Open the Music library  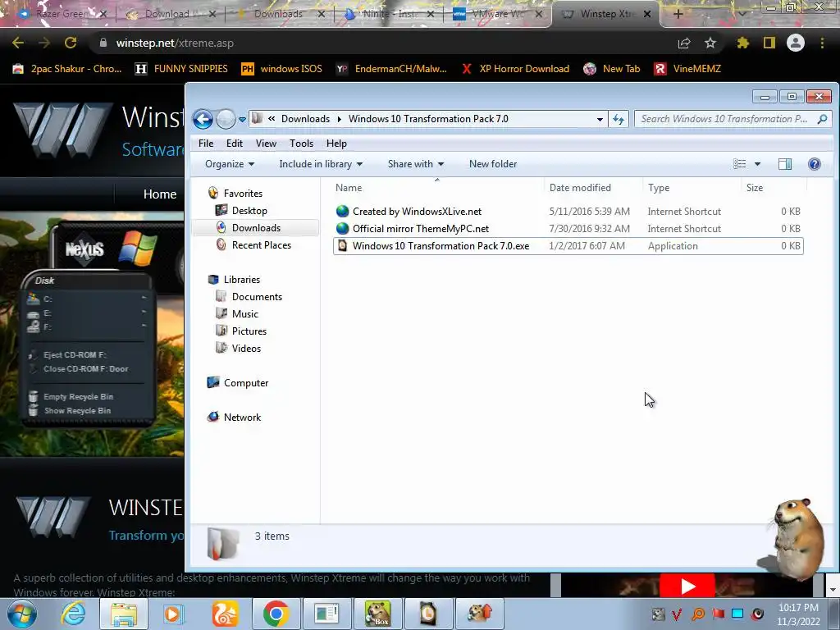click(x=244, y=314)
